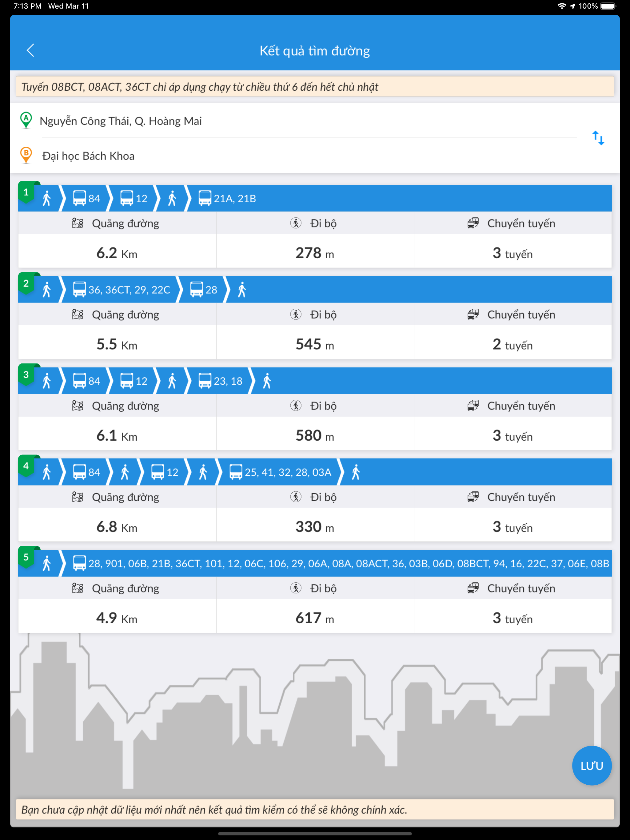Viewport: 630px width, 840px height.
Task: Swap origin and destination arrows icon
Action: [598, 138]
